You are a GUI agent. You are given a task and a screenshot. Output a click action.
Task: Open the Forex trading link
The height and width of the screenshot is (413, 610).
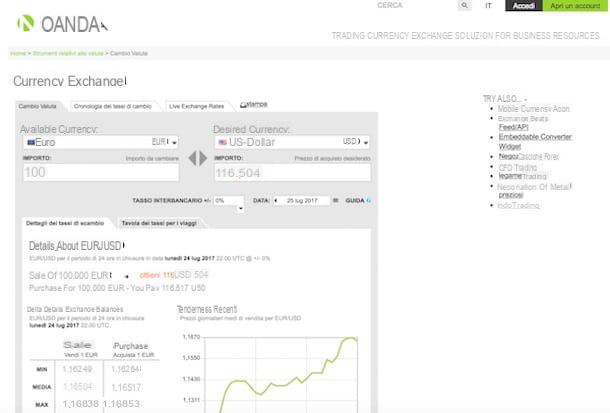(x=529, y=156)
